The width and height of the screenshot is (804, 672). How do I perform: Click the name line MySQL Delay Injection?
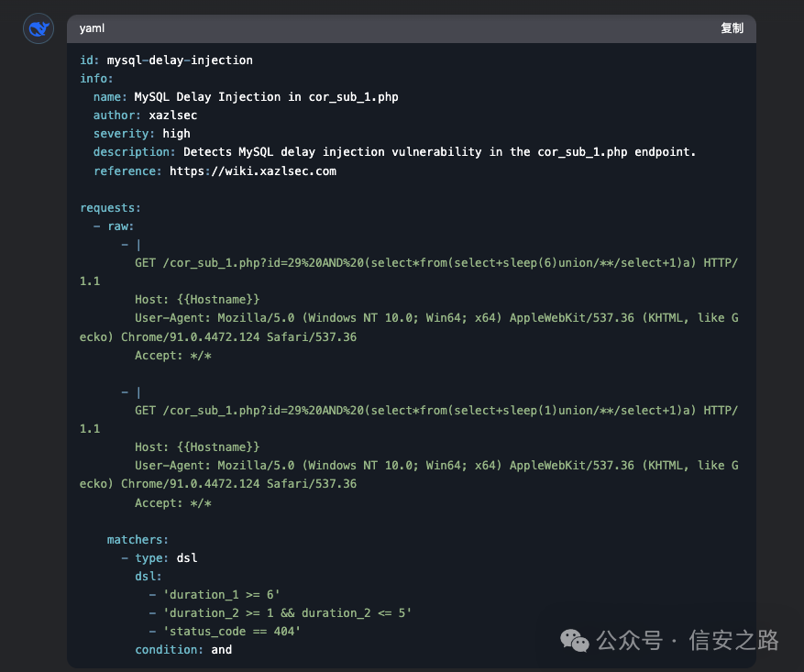point(246,97)
